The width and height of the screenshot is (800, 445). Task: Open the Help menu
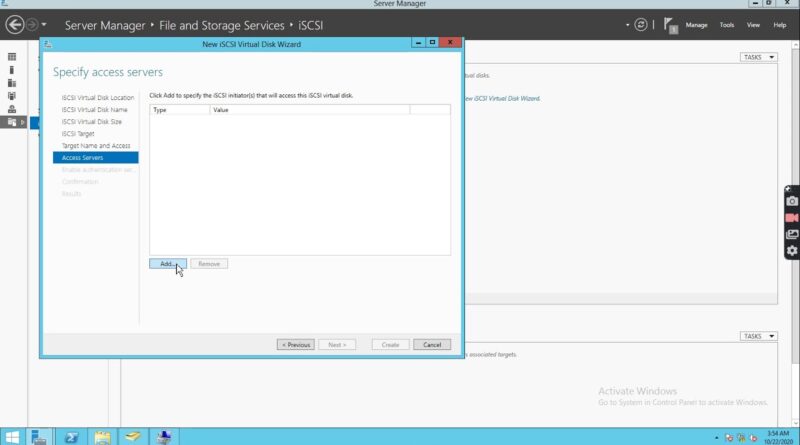point(780,25)
